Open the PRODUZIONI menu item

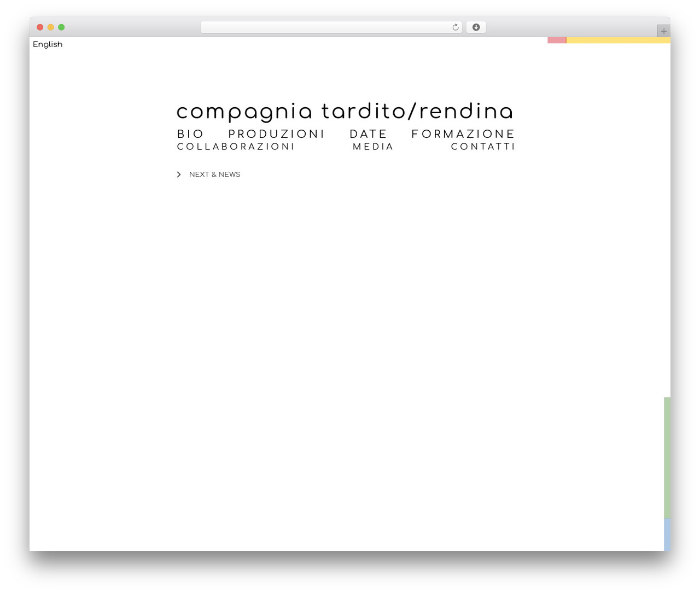coord(276,134)
